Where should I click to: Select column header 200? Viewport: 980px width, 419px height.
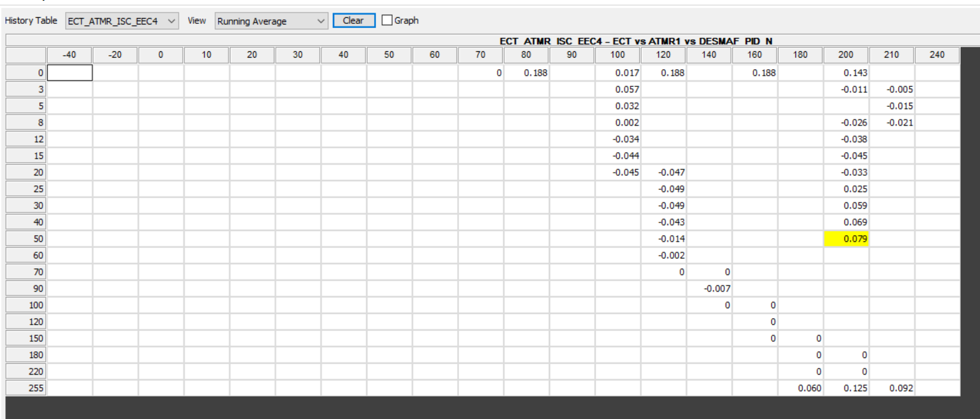click(x=846, y=55)
